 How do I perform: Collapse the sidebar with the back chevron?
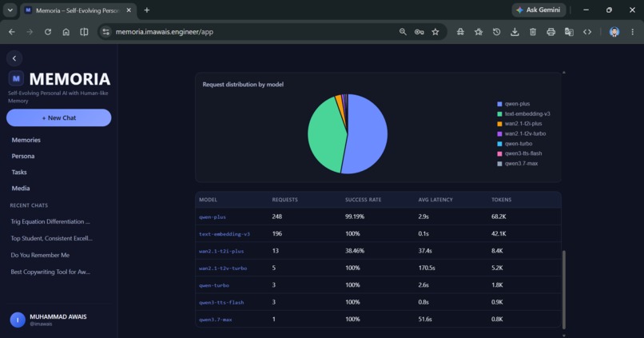(14, 58)
